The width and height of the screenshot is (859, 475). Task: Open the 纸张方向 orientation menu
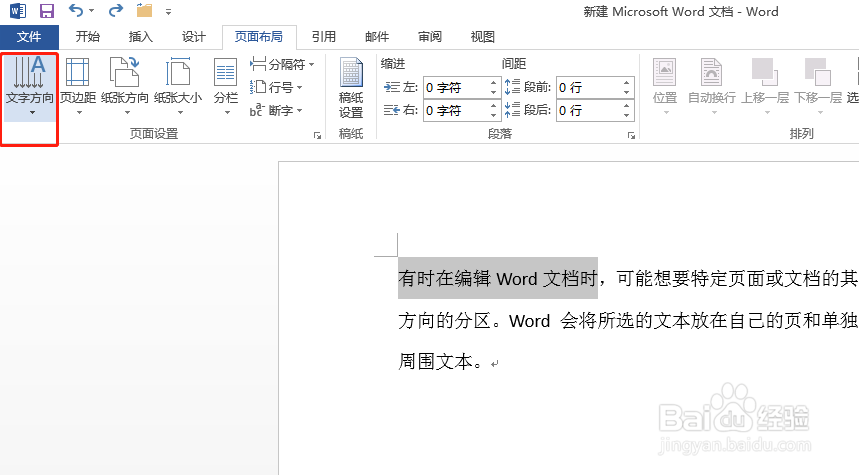coord(125,87)
